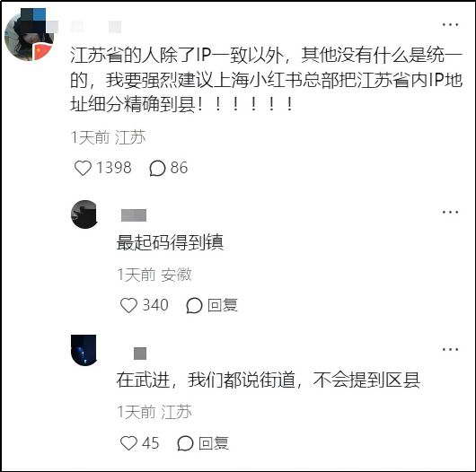476x472 pixels.
Task: Open more options for the main comment
Action: (450, 24)
